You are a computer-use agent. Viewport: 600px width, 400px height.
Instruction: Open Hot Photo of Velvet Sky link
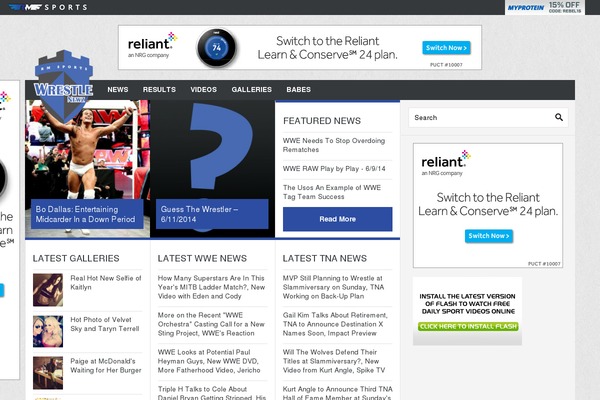point(104,324)
